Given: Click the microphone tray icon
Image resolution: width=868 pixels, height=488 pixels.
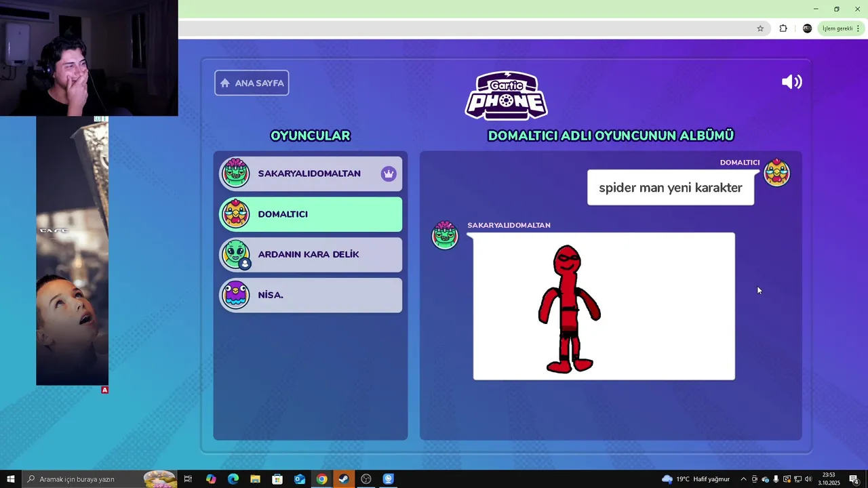Looking at the screenshot, I should point(776,479).
